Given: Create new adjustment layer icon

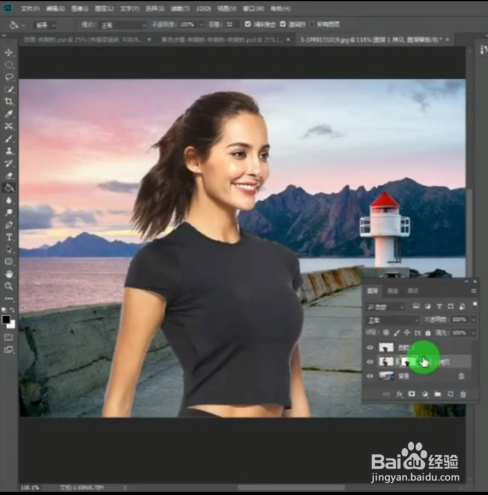Looking at the screenshot, I should tap(425, 394).
